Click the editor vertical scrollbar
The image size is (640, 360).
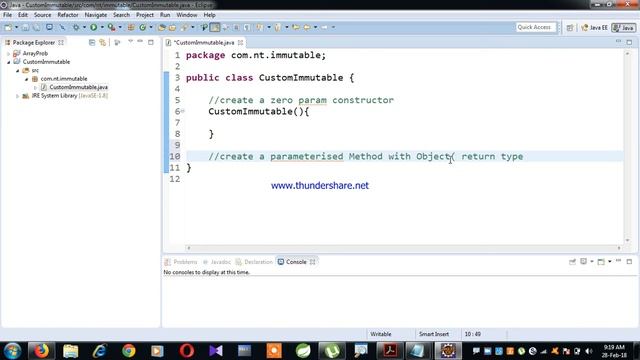(627, 147)
